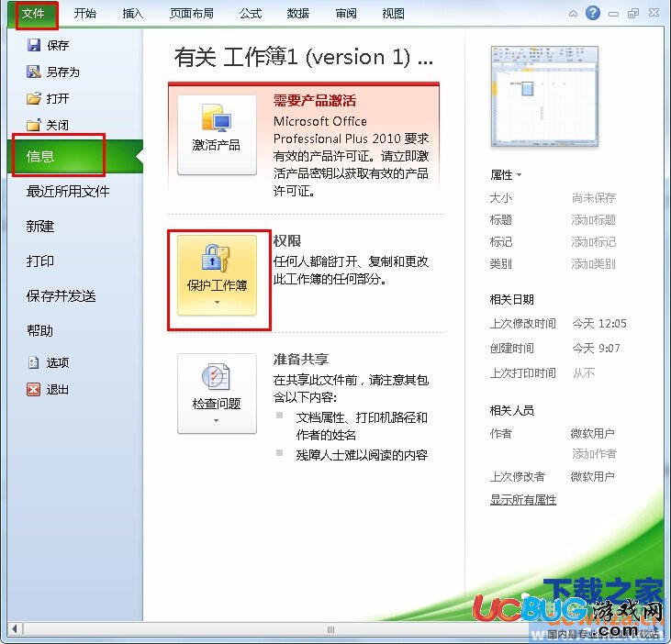
Task: Click the Open (打开) folder icon
Action: tap(33, 98)
